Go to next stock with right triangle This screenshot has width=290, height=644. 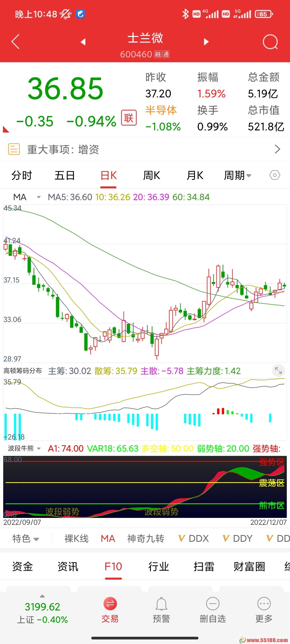coord(206,42)
